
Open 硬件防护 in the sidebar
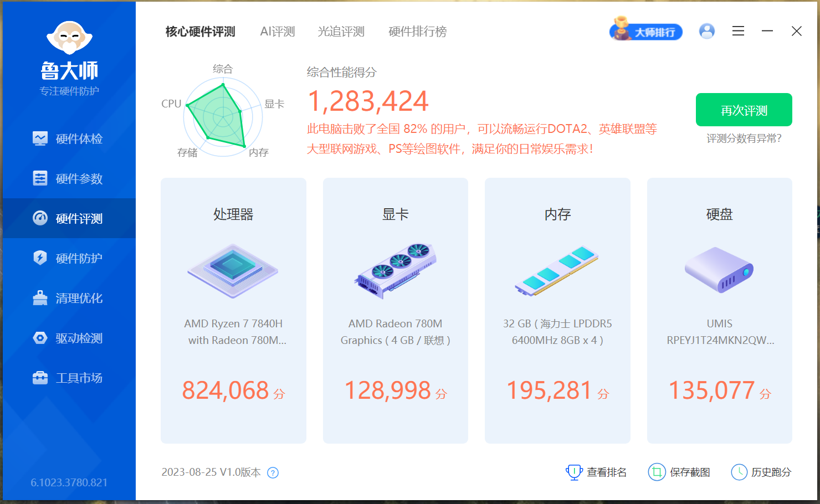tap(69, 258)
